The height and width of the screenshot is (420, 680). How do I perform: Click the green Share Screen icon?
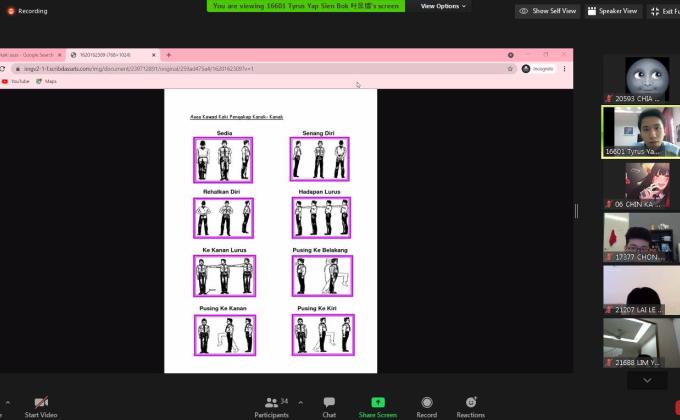(x=378, y=402)
